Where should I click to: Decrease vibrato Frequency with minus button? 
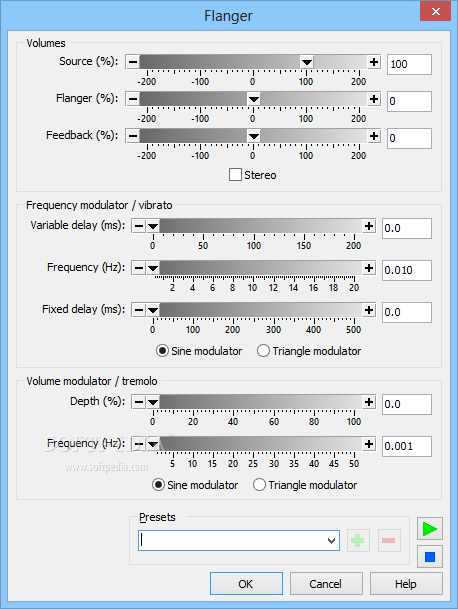point(139,268)
